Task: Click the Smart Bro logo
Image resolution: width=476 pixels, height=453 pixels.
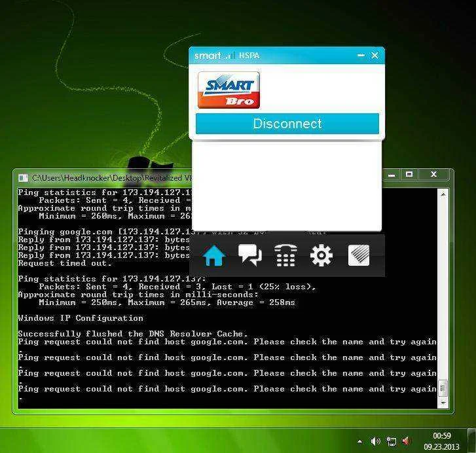Action: 229,90
